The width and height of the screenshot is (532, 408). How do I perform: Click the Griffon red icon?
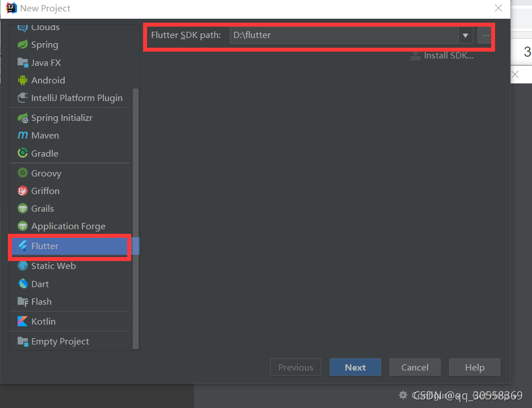23,191
